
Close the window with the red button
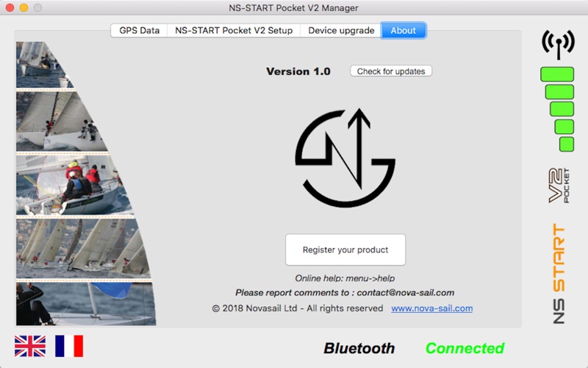pos(10,7)
